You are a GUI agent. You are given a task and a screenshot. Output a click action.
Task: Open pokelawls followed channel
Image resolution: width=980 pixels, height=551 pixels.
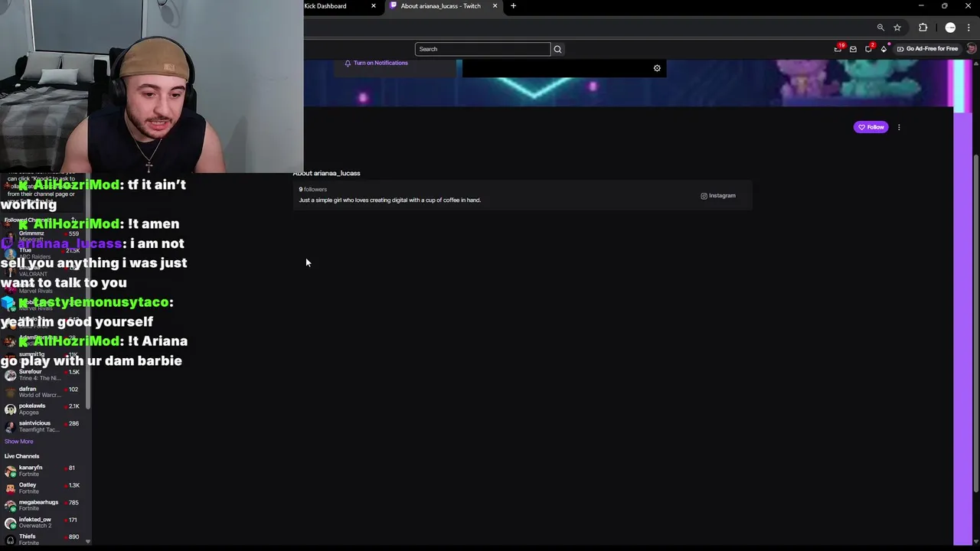coord(44,409)
